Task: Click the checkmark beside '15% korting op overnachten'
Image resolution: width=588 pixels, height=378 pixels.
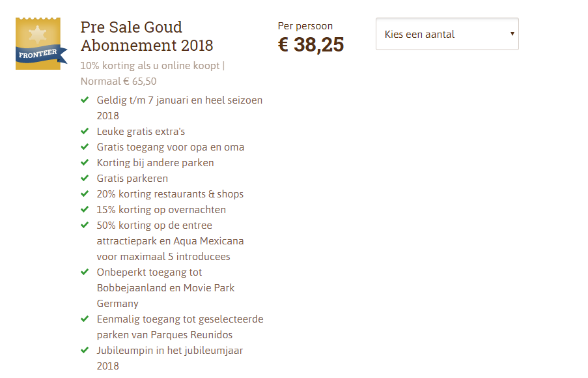Action: (85, 210)
